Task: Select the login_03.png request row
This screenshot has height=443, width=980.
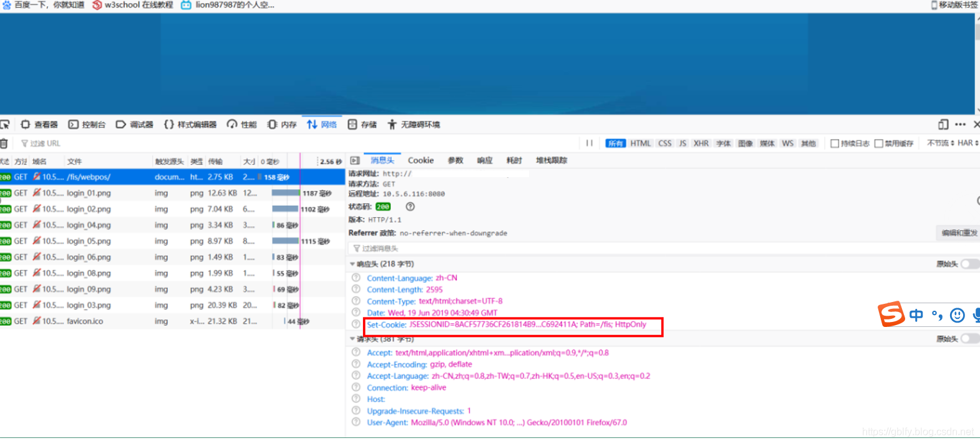Action: pos(172,305)
